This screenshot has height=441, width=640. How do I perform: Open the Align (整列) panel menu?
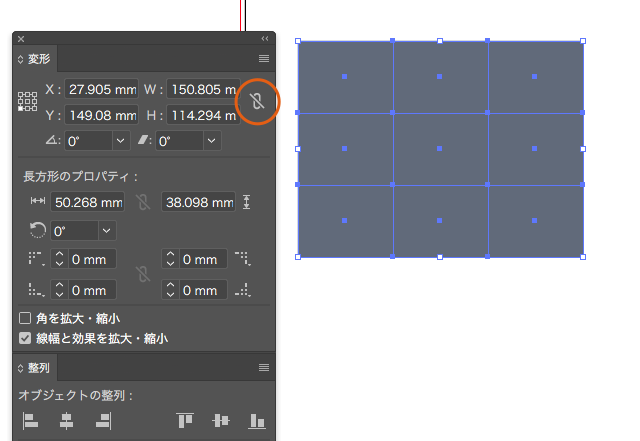click(264, 368)
